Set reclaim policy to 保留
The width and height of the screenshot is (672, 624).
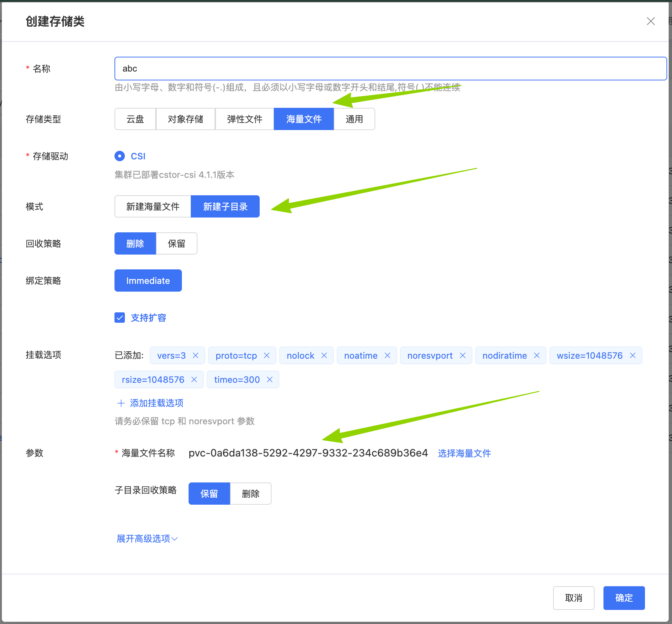pos(176,244)
